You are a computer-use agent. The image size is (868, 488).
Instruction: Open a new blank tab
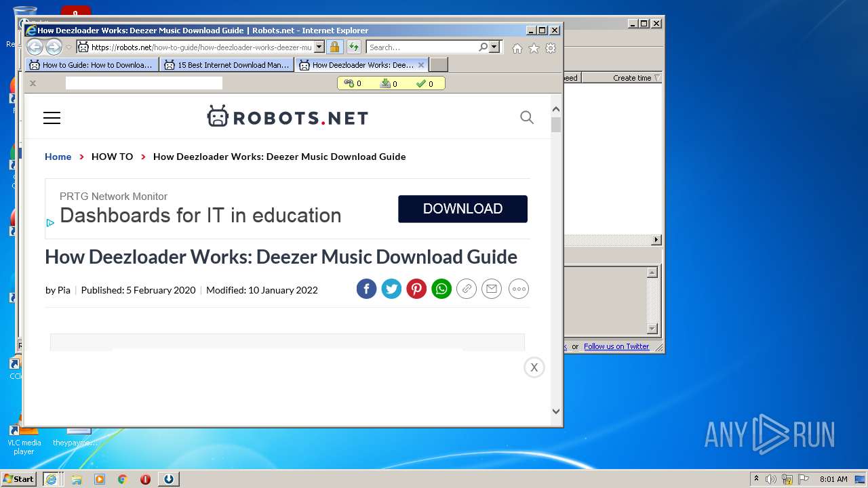(x=439, y=65)
